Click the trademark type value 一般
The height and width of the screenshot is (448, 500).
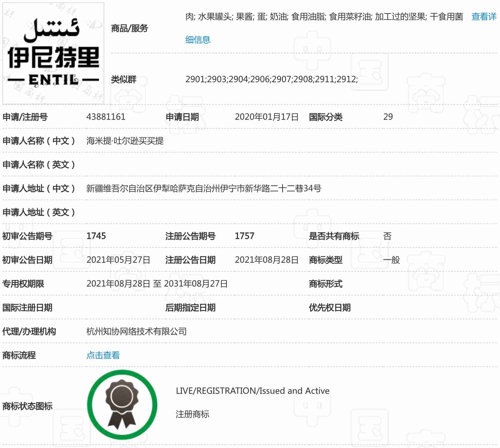pos(391,260)
